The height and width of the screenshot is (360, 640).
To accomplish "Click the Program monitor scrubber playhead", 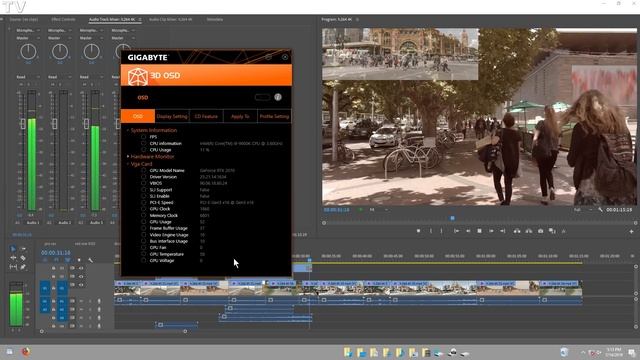I will 452,218.
